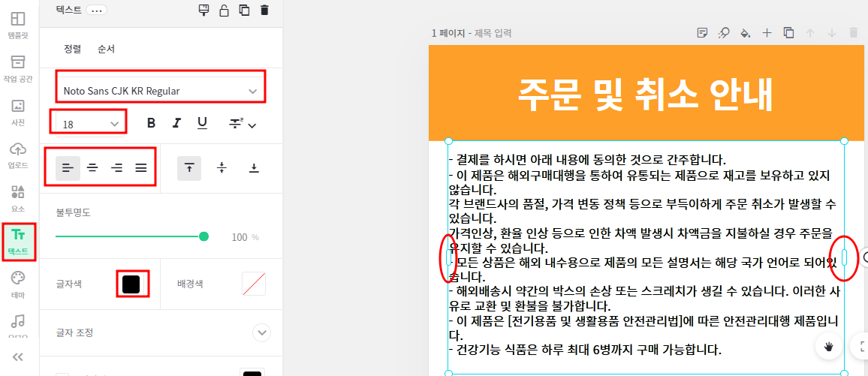Click the top-right corner handle of text box

tap(844, 141)
